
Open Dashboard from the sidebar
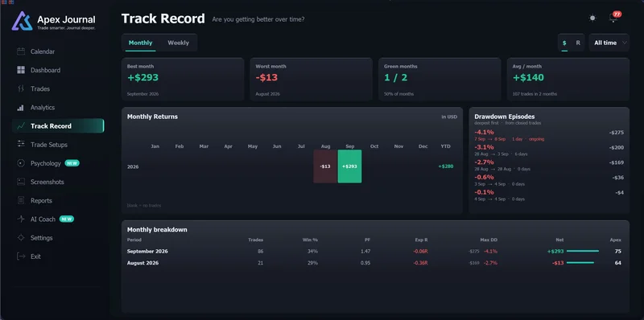click(46, 70)
